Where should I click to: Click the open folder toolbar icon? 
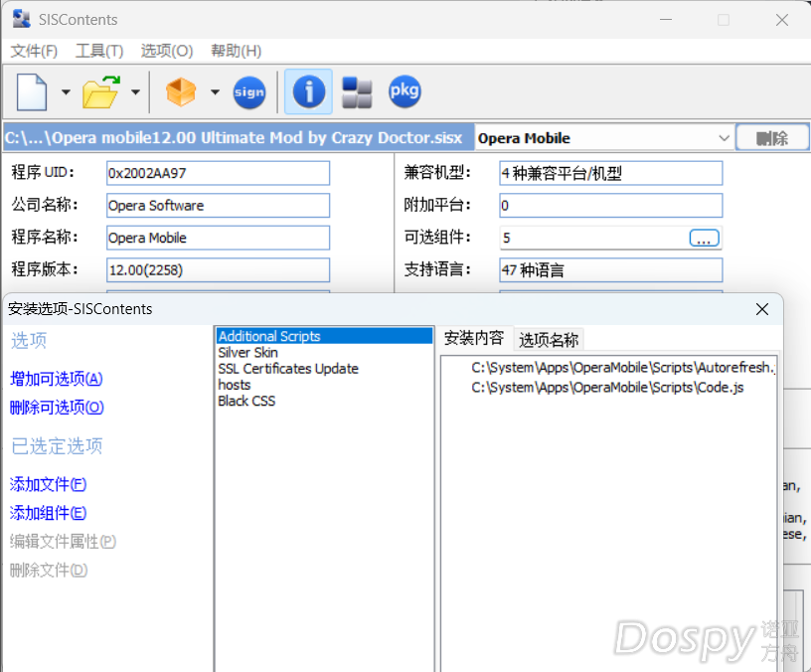[x=100, y=92]
